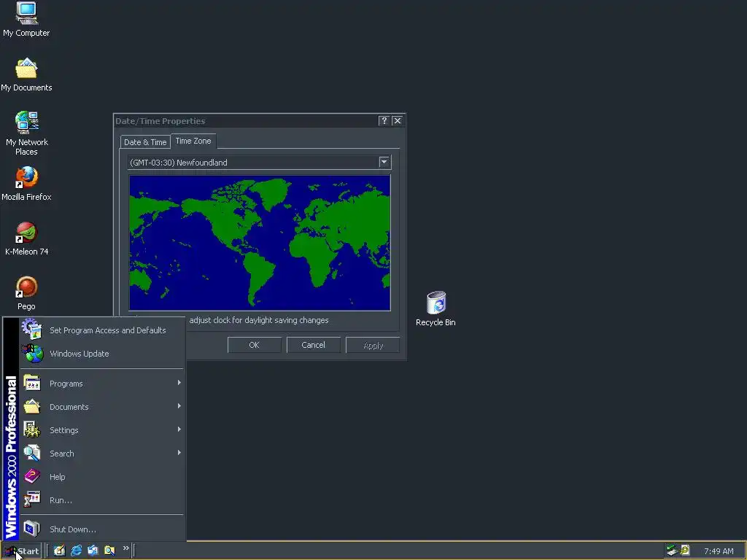Screen dimensions: 747x560
Task: Close the Date/Time Properties dialog
Action: 398,121
